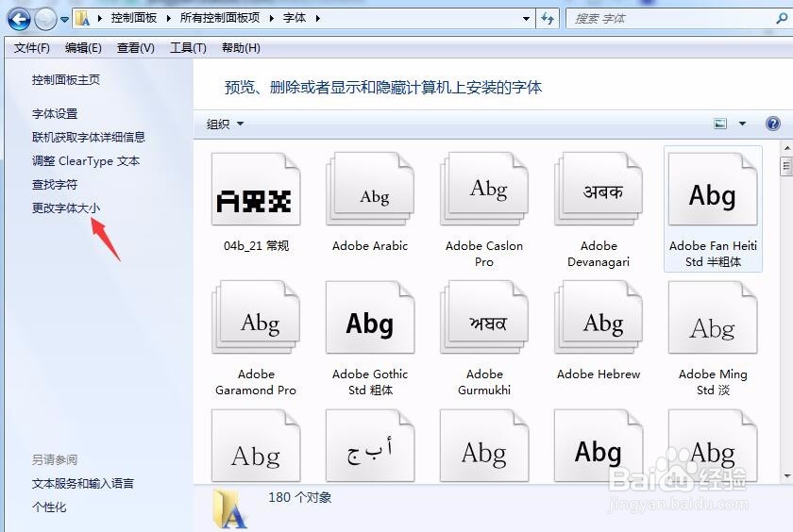Image resolution: width=793 pixels, height=532 pixels.
Task: Open the 编辑(E) menu
Action: (83, 48)
